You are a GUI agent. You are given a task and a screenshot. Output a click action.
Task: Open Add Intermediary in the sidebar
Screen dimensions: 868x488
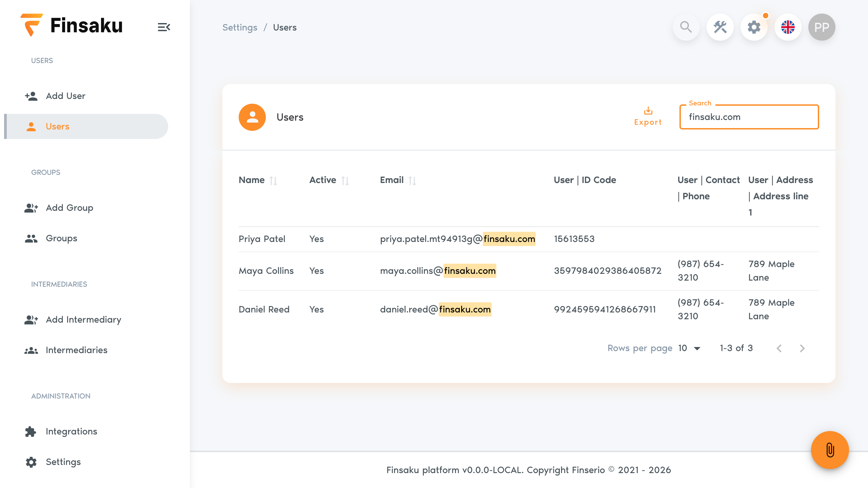[x=86, y=320]
